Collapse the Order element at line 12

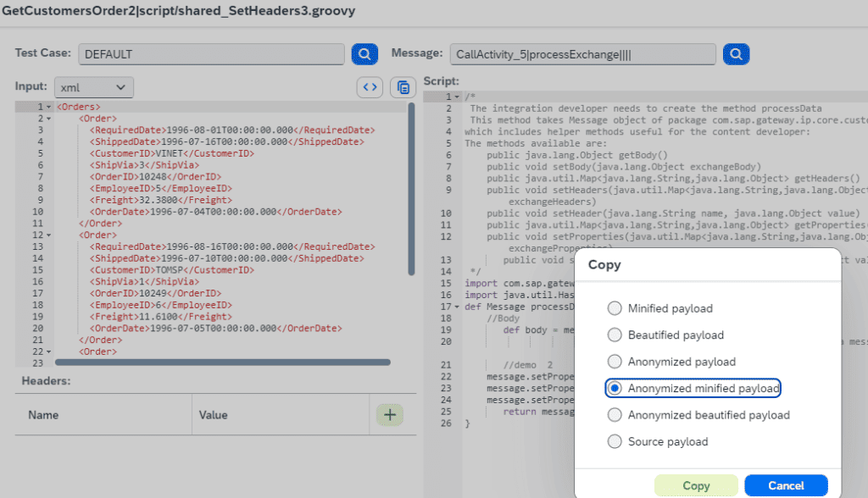coord(48,235)
